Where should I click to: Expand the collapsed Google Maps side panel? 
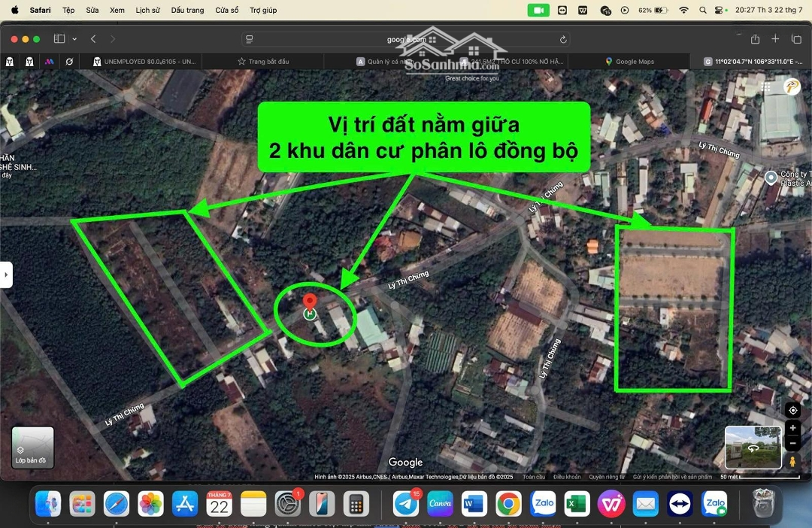(x=6, y=275)
